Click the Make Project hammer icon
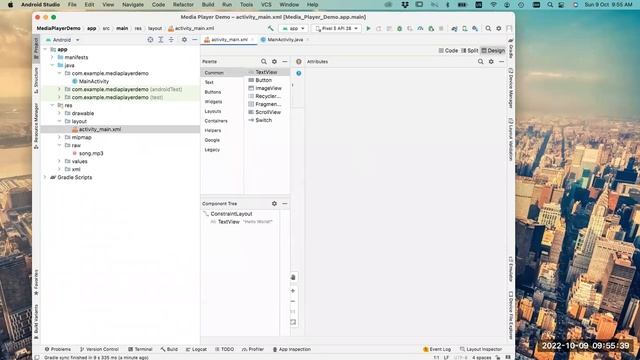The width and height of the screenshot is (640, 360). 270,29
